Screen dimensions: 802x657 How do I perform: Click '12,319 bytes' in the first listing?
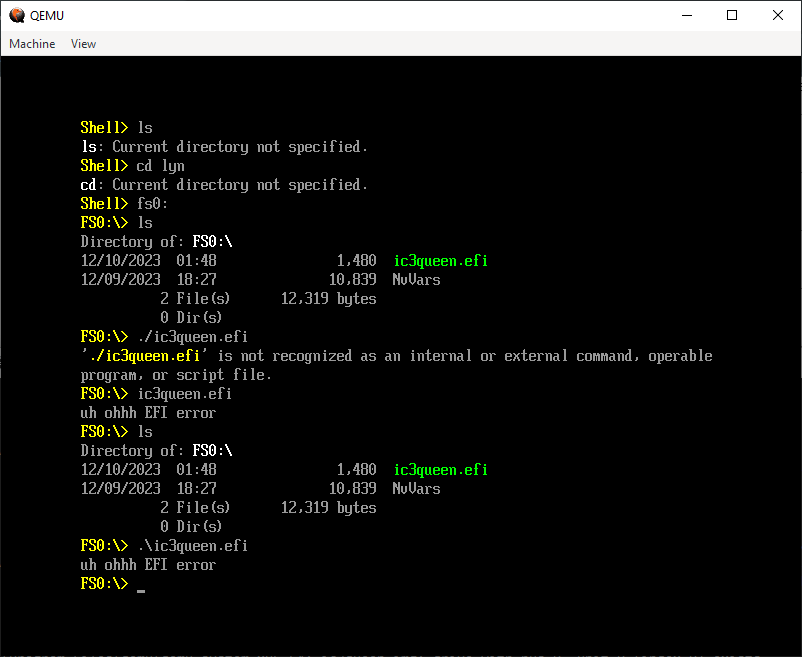tap(328, 299)
